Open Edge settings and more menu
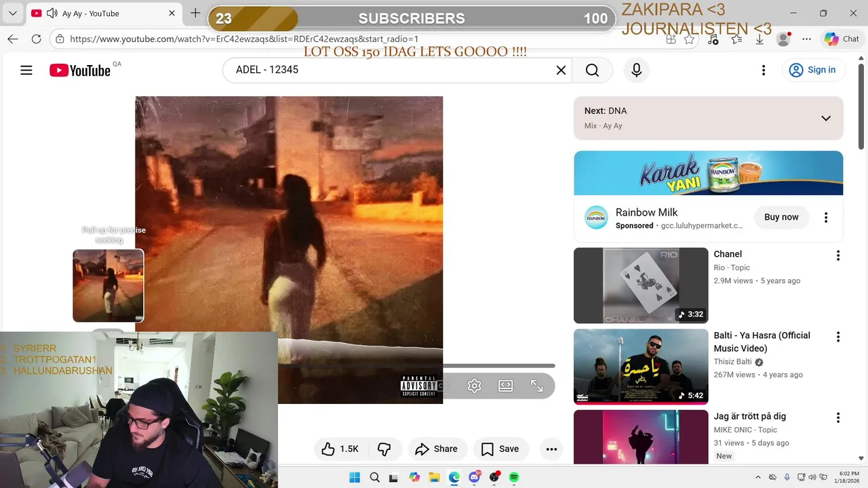Viewport: 868px width, 488px height. [806, 39]
